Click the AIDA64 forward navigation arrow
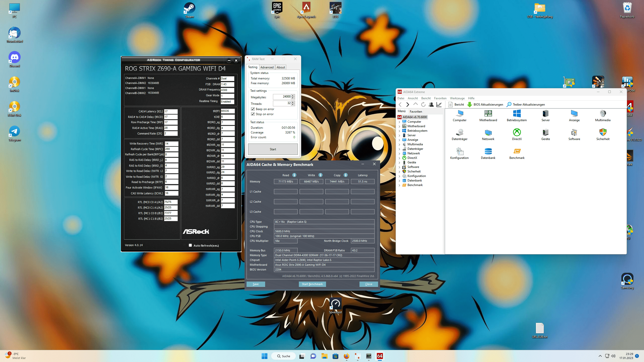 point(408,105)
